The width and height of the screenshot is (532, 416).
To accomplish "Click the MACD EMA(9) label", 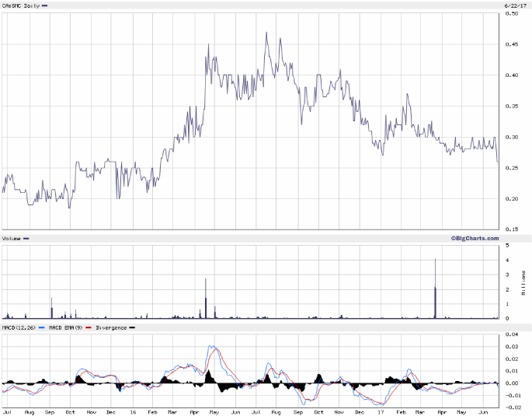I will 64,328.
